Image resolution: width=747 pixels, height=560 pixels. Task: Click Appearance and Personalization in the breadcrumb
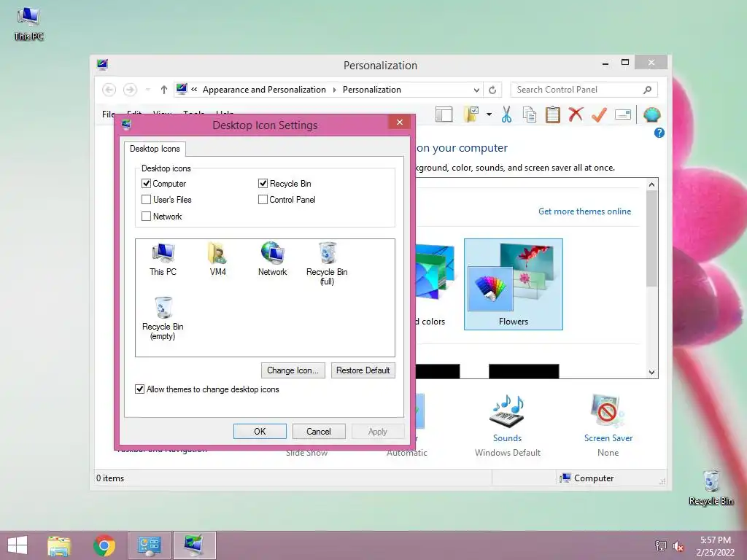click(x=264, y=90)
